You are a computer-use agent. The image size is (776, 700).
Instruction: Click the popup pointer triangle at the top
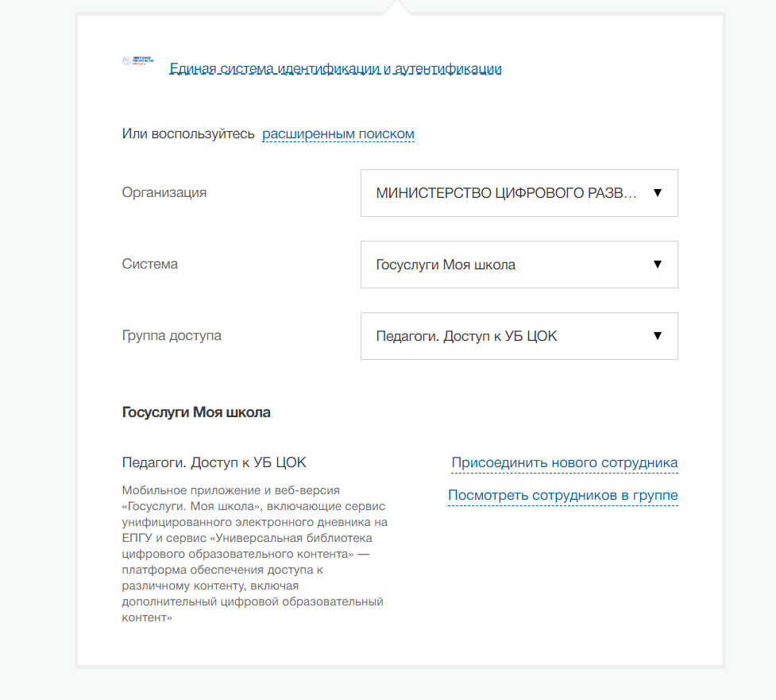pos(396,7)
